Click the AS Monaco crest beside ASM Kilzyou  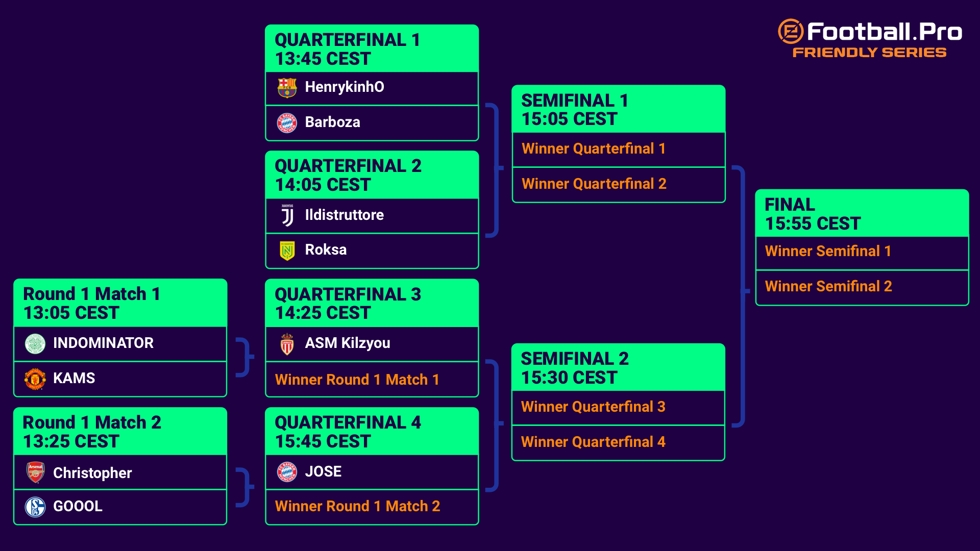tap(287, 344)
